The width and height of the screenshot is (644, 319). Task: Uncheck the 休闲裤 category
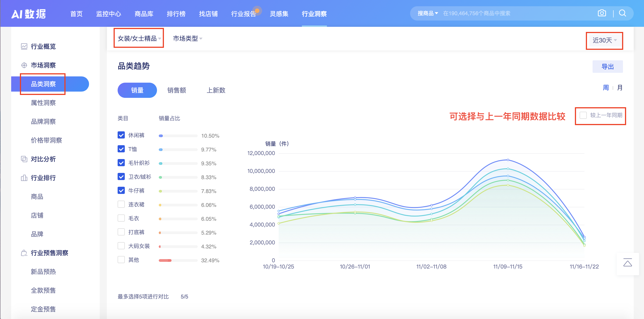[x=121, y=135]
